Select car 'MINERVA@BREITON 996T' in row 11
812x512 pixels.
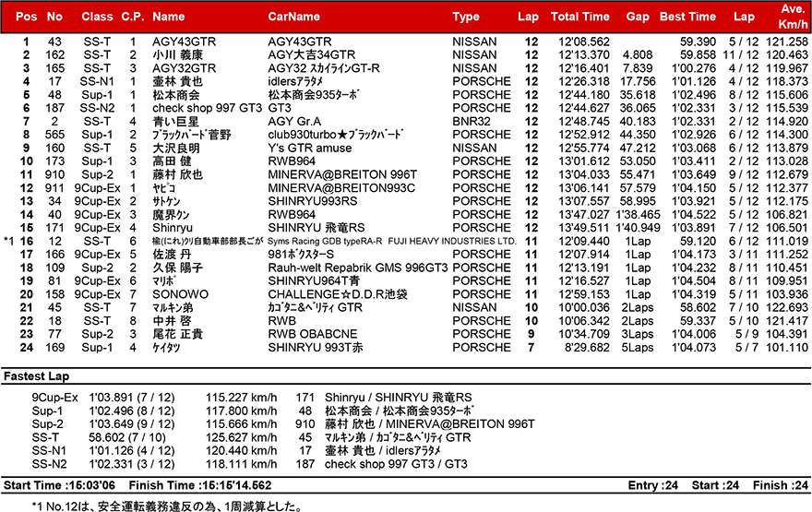(x=342, y=175)
